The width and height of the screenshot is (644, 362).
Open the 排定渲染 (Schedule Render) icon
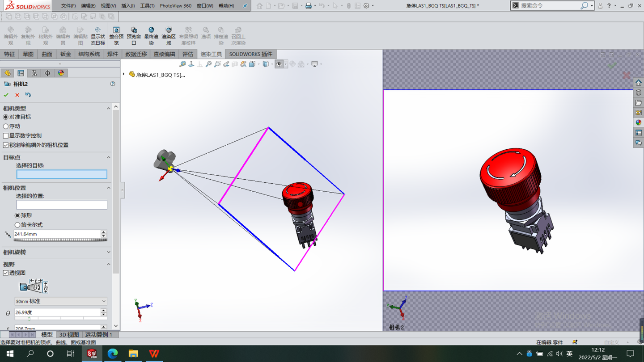(x=220, y=35)
